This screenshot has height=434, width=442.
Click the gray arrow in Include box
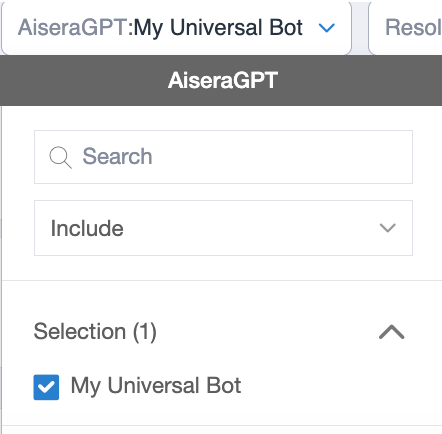(388, 228)
